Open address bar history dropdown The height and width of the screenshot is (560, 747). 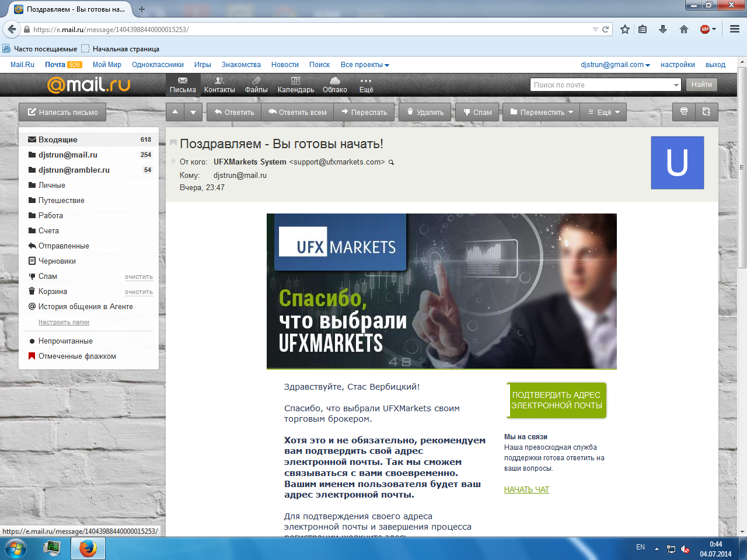coord(595,29)
